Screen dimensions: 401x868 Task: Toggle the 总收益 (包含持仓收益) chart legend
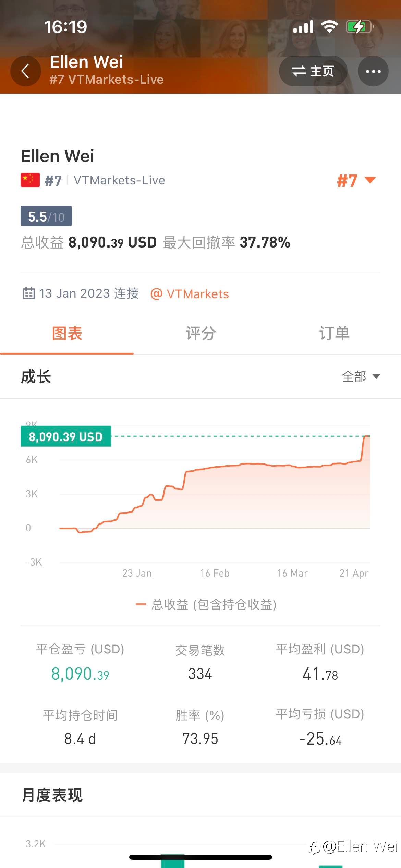point(206,605)
